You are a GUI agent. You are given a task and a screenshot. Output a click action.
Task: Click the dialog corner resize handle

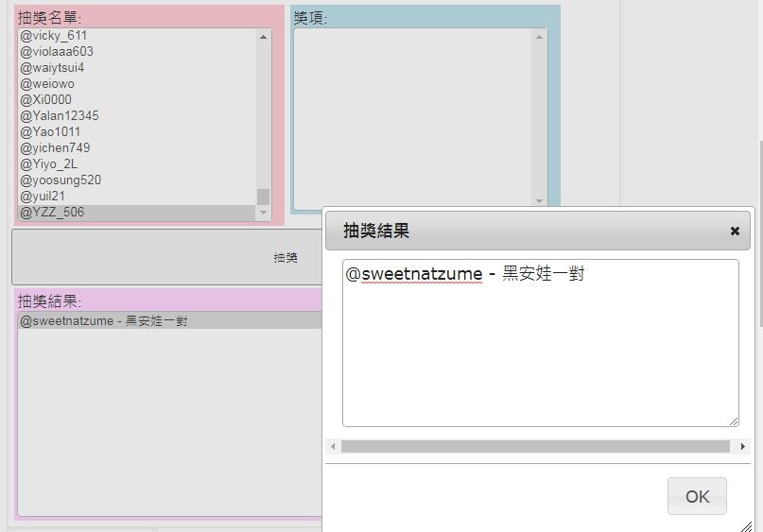[747, 526]
